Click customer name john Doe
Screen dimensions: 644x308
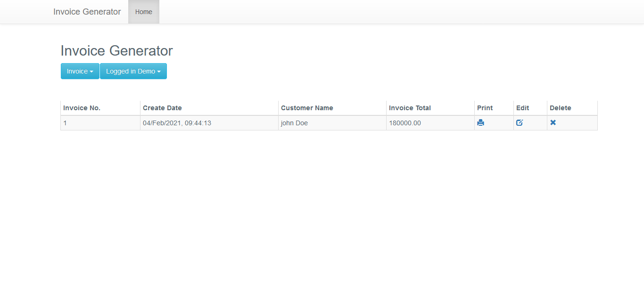(x=294, y=123)
